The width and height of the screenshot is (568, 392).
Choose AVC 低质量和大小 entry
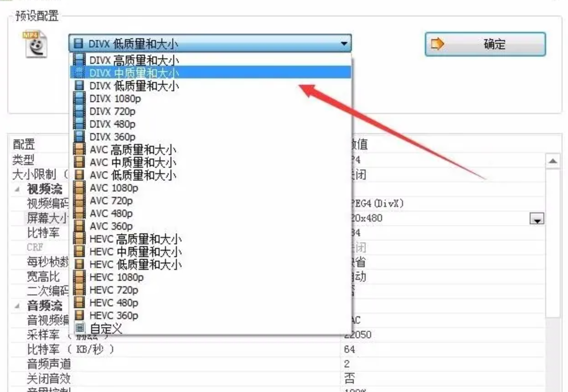(x=211, y=175)
